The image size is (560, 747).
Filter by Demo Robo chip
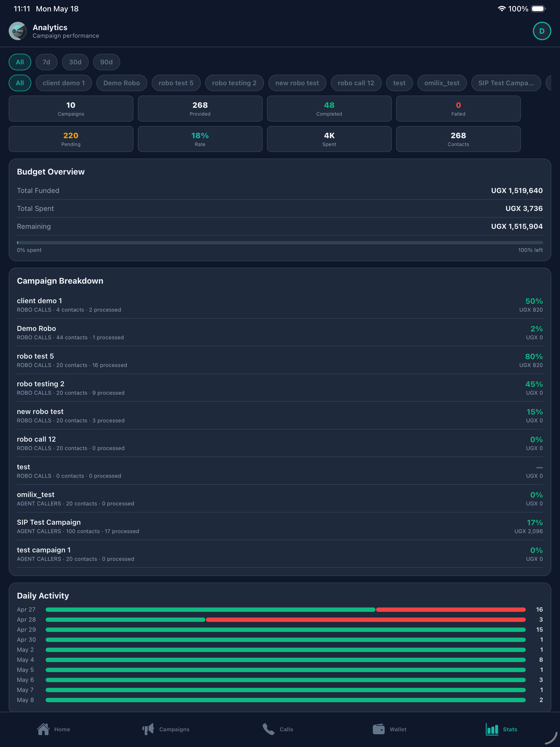122,83
